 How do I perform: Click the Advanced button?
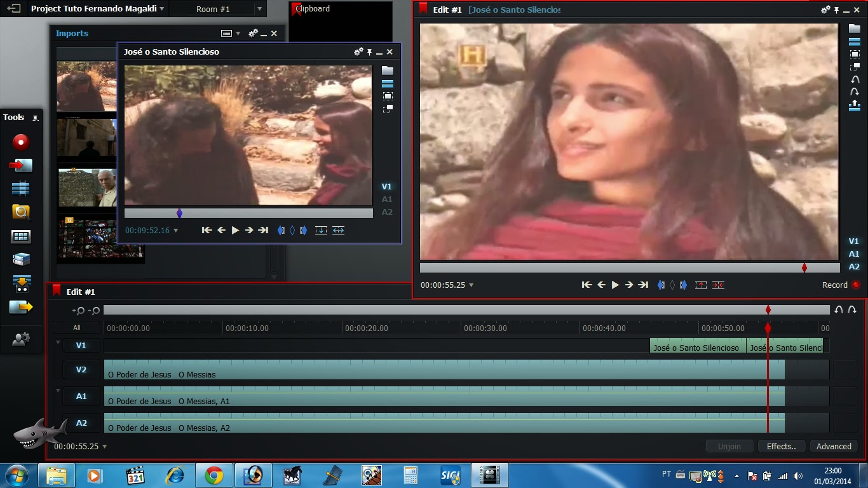point(834,447)
